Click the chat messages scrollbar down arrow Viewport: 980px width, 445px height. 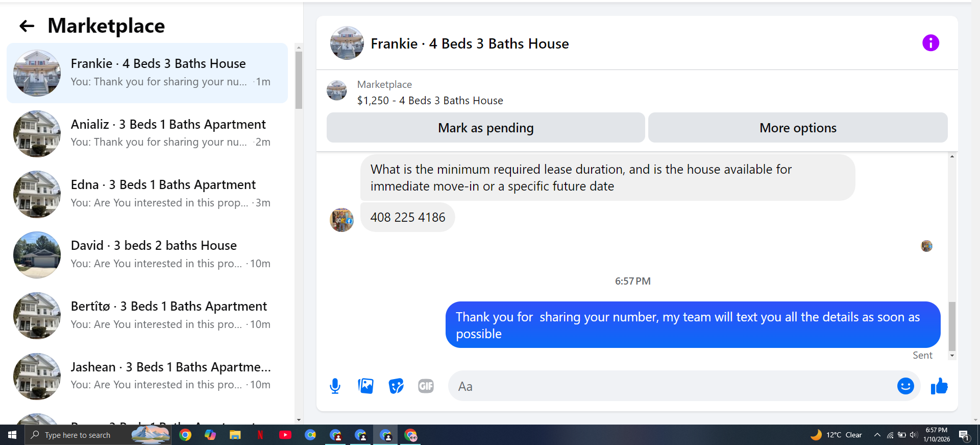click(952, 356)
